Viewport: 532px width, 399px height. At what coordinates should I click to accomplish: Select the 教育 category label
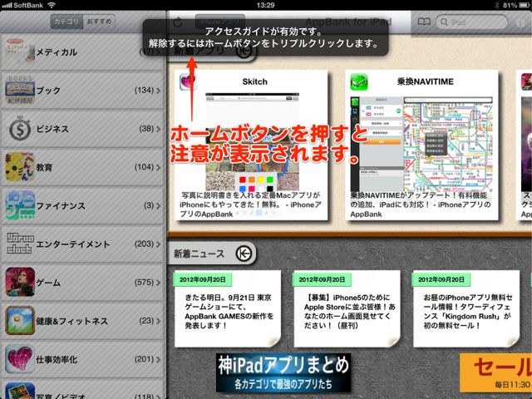click(44, 167)
